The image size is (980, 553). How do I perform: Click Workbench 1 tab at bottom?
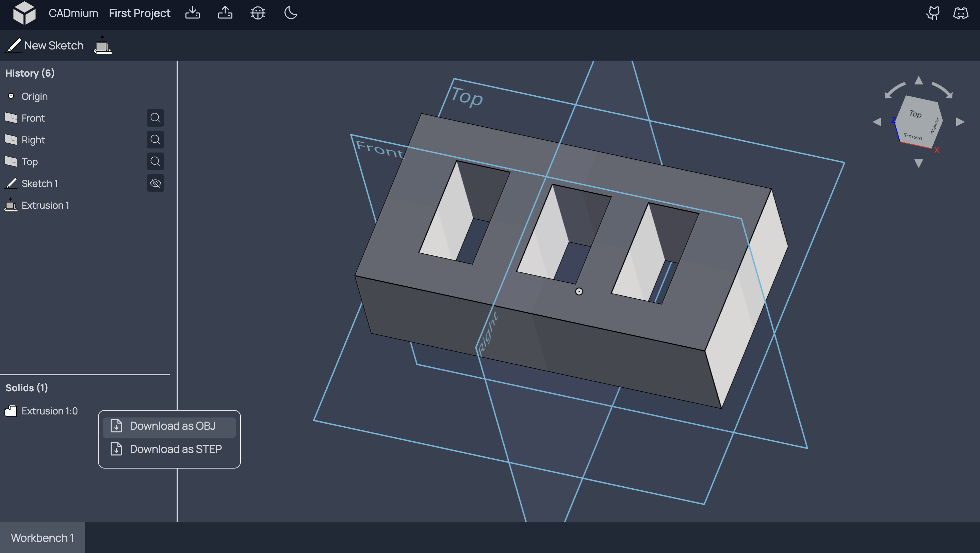(42, 538)
